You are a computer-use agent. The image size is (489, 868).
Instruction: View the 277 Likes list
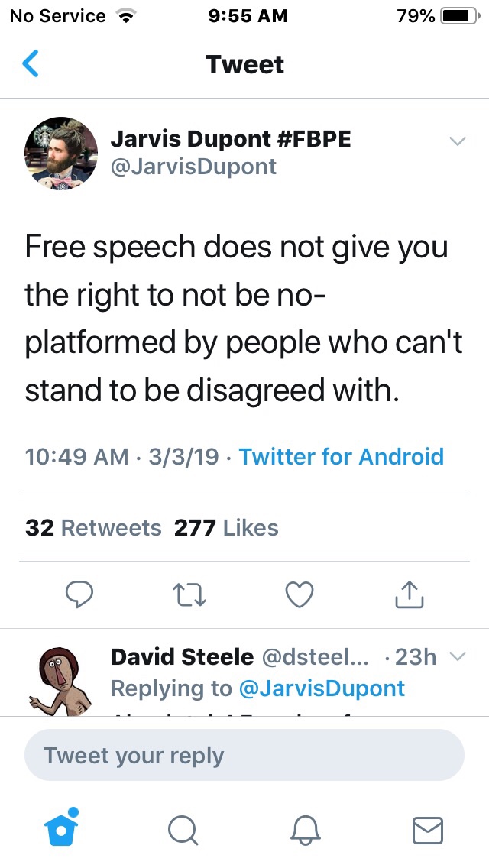[226, 528]
